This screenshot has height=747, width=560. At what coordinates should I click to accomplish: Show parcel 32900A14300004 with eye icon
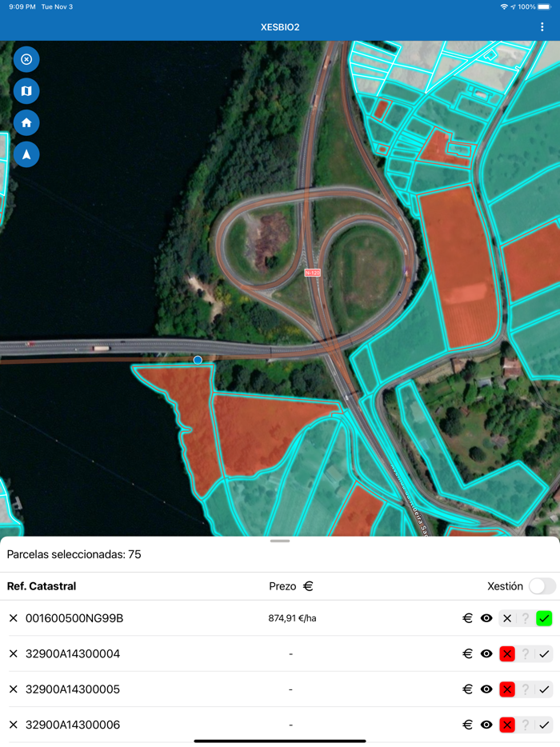pos(486,653)
